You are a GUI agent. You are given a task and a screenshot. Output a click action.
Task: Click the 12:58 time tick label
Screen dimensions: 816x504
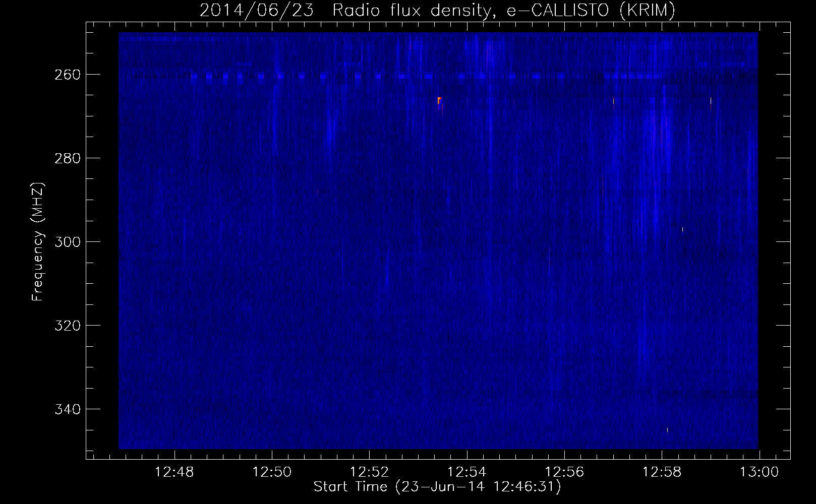pyautogui.click(x=662, y=472)
